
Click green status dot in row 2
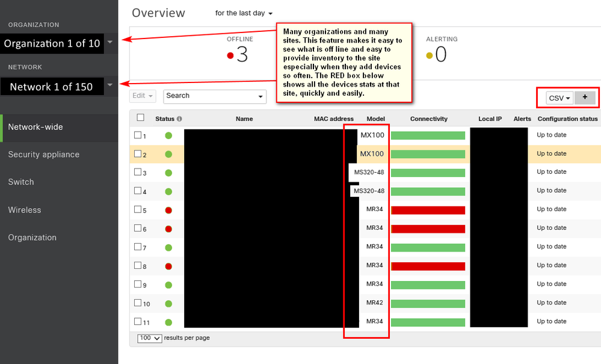tap(168, 154)
